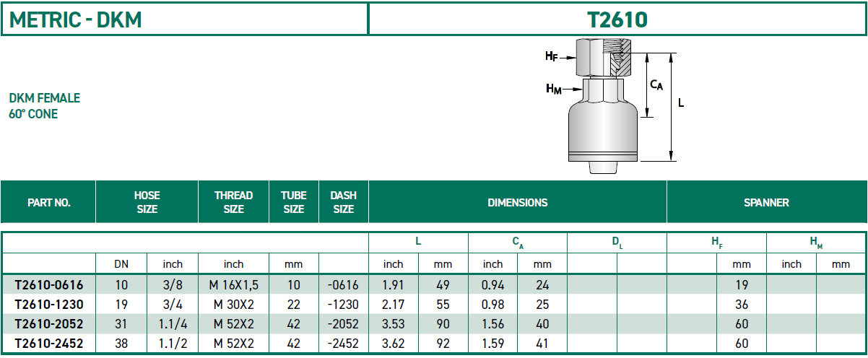868x358 pixels.
Task: Click L mm value 92
Action: coord(443,344)
